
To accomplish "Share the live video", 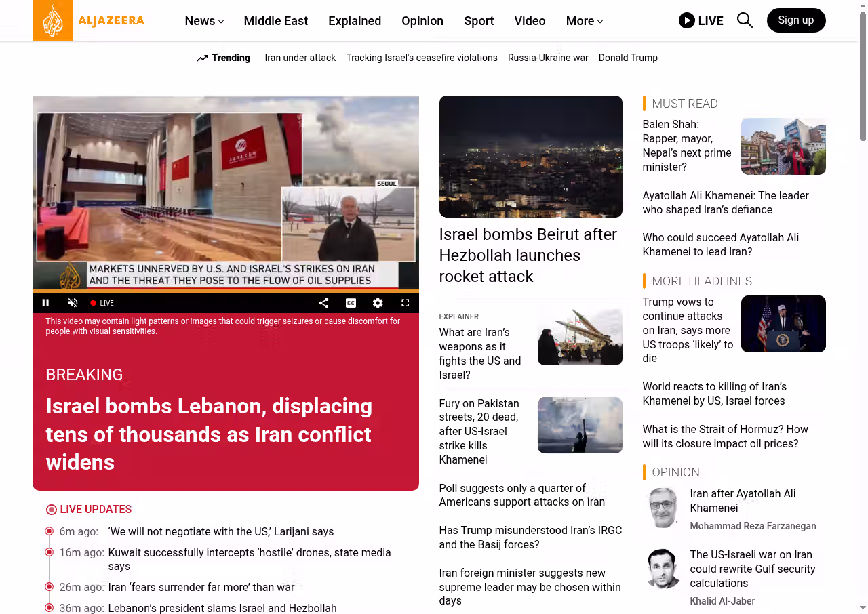I will tap(323, 303).
